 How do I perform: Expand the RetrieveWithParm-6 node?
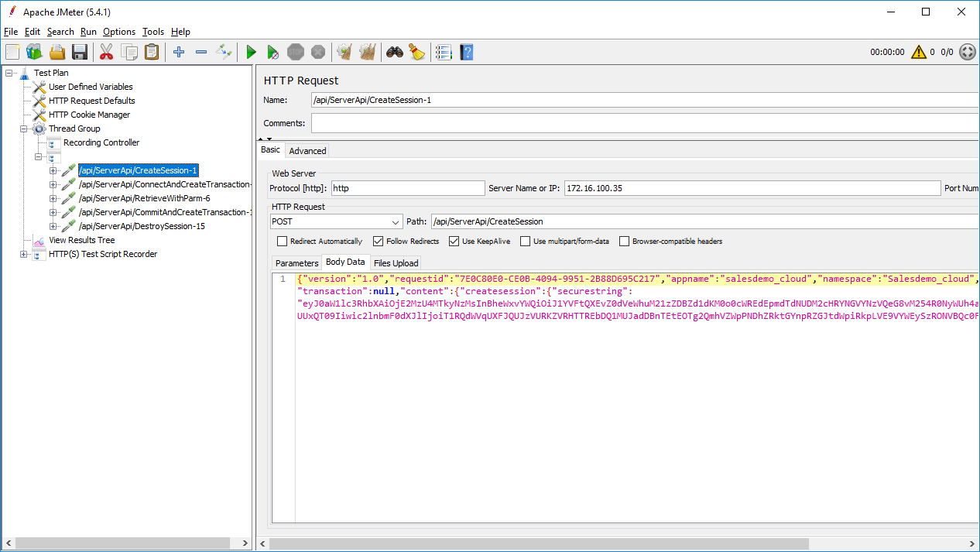pyautogui.click(x=53, y=198)
